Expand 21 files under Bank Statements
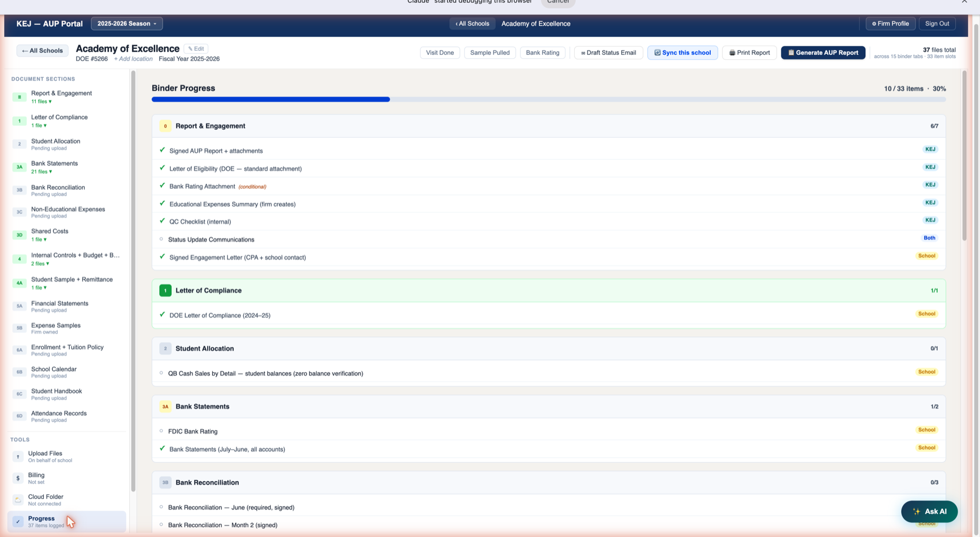Screen dimensions: 980x537 (42, 171)
